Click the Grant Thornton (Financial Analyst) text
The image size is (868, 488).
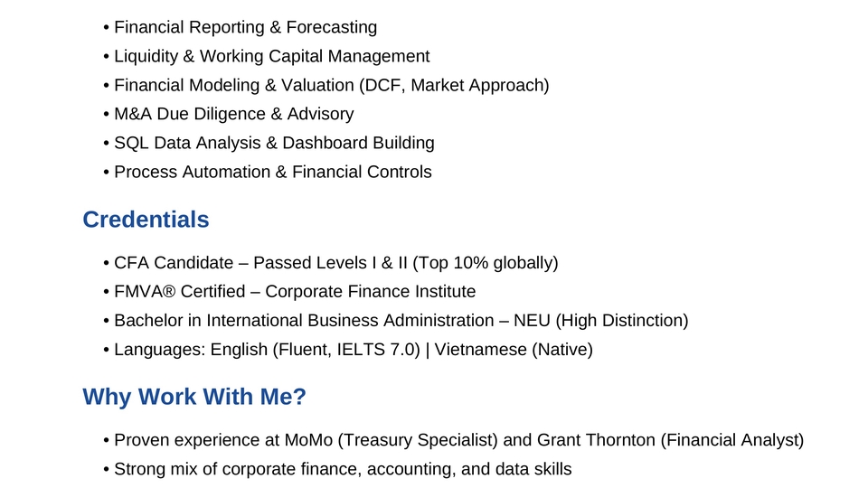click(x=670, y=440)
